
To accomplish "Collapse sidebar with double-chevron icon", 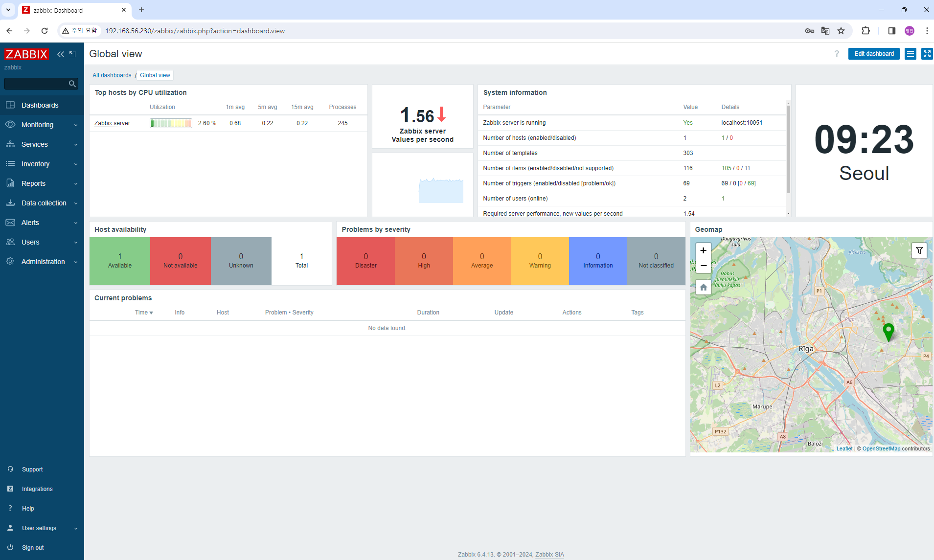I will pyautogui.click(x=61, y=54).
